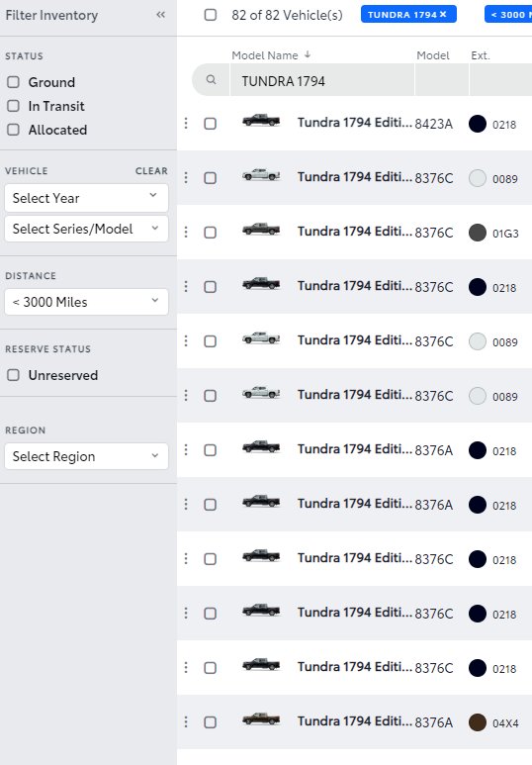The height and width of the screenshot is (765, 532).
Task: Collapse the Filter Inventory panel
Action: (x=160, y=15)
